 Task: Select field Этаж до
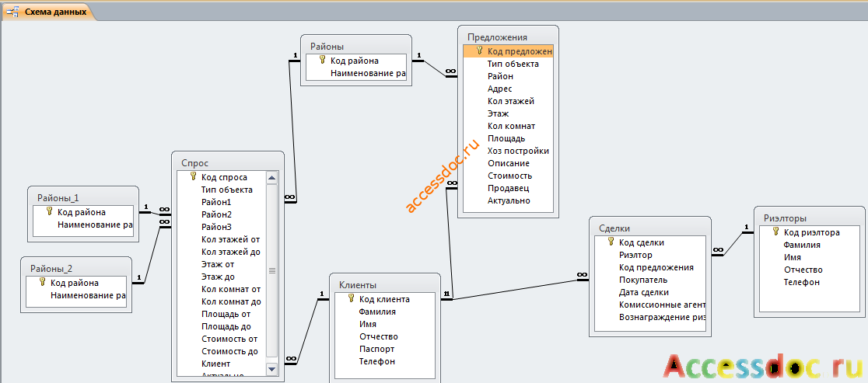click(218, 277)
